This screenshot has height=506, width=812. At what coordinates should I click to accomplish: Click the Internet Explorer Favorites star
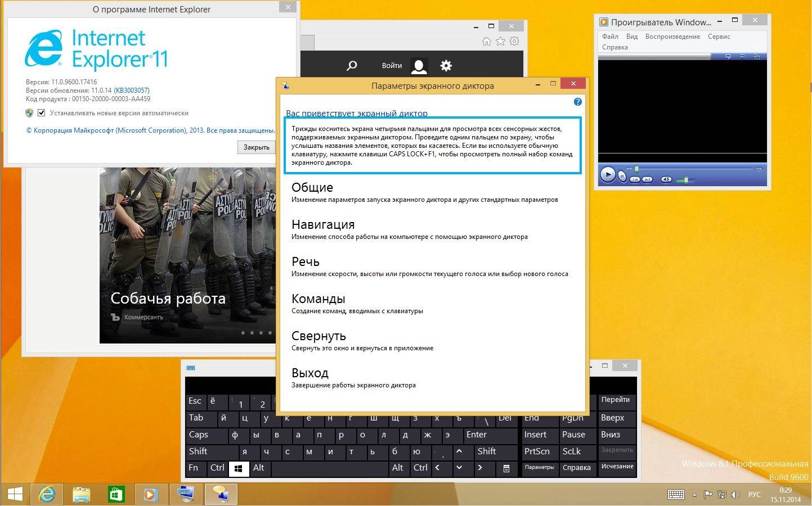[x=500, y=41]
